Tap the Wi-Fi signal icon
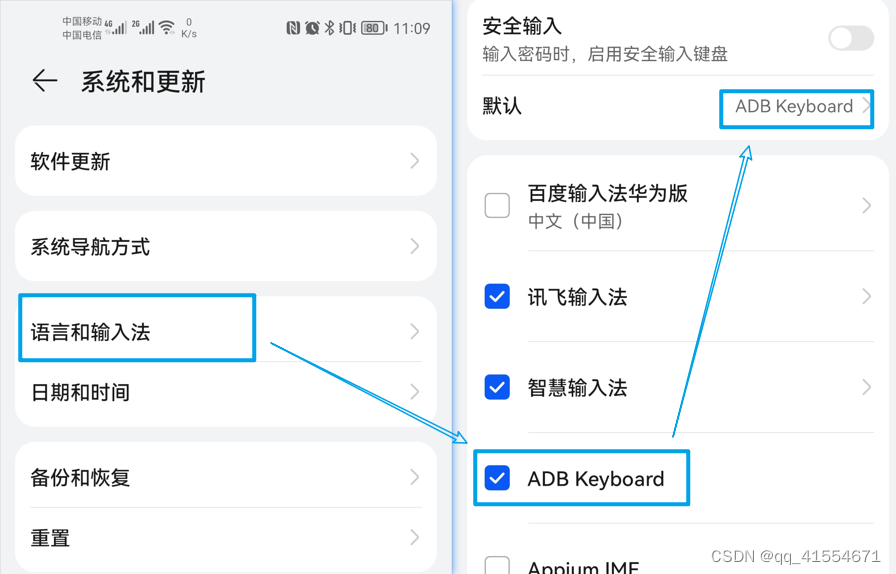This screenshot has width=896, height=574. point(167,27)
